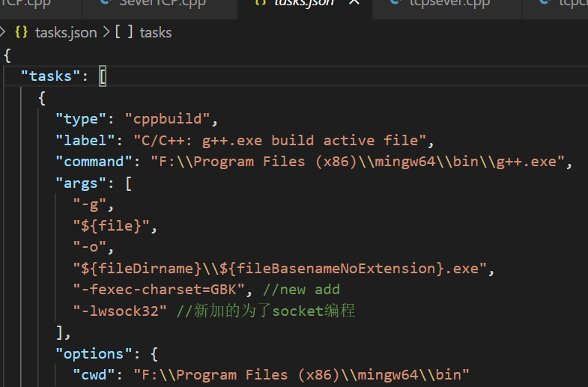This screenshot has width=588, height=387.
Task: Click the closing "]," of args array
Action: 63,332
